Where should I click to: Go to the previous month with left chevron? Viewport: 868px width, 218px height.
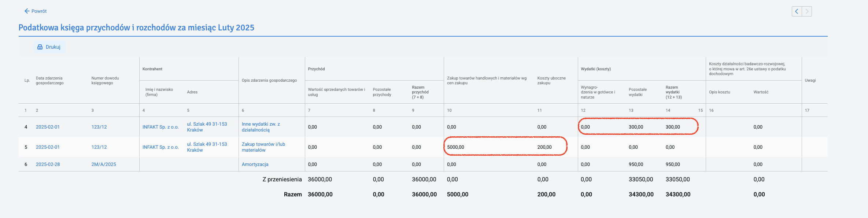coord(797,11)
